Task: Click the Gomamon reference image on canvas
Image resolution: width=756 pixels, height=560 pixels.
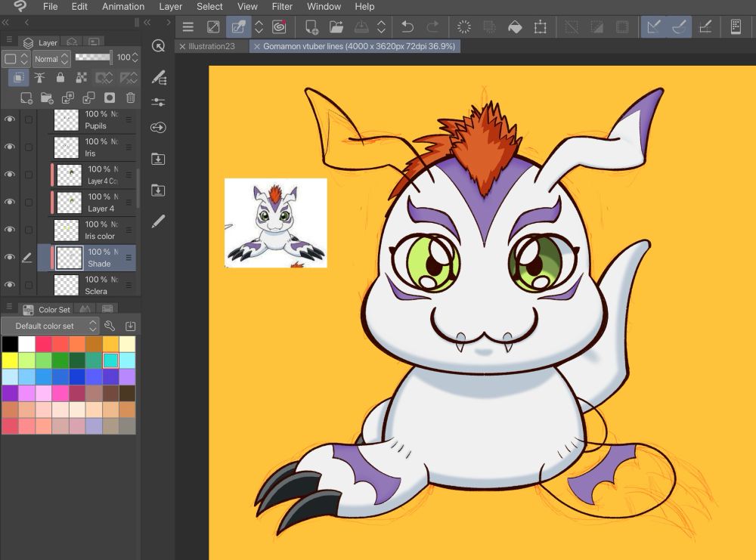Action: pyautogui.click(x=276, y=223)
